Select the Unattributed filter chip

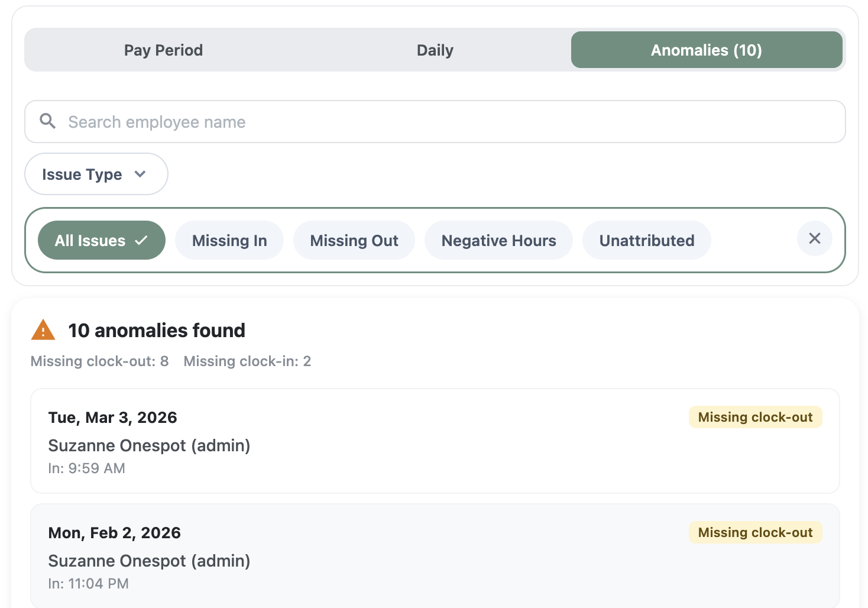(646, 240)
